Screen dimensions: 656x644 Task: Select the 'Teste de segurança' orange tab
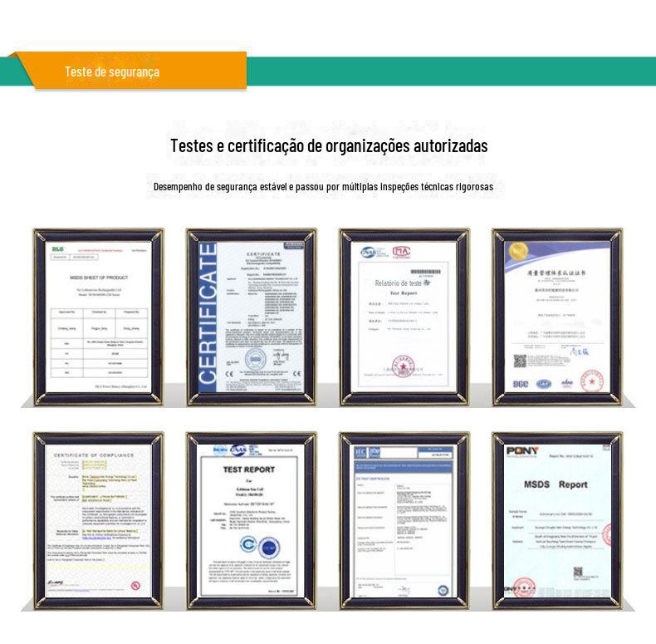(112, 71)
